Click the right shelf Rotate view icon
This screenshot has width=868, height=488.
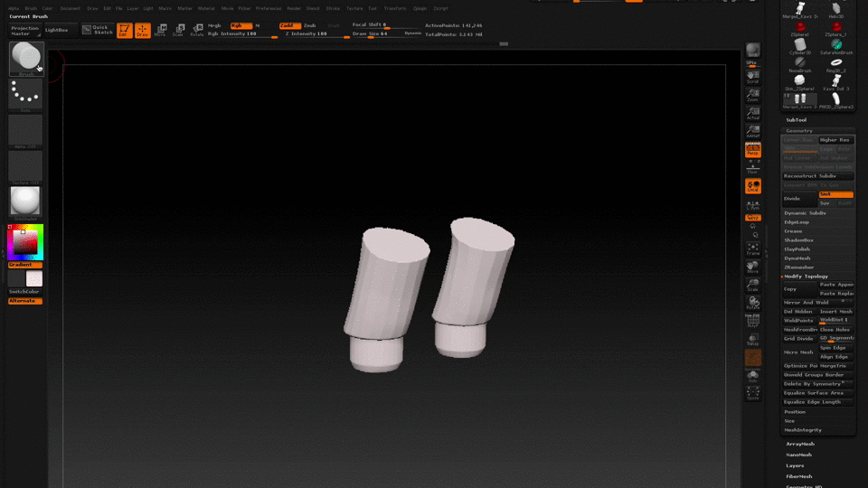[x=753, y=303]
